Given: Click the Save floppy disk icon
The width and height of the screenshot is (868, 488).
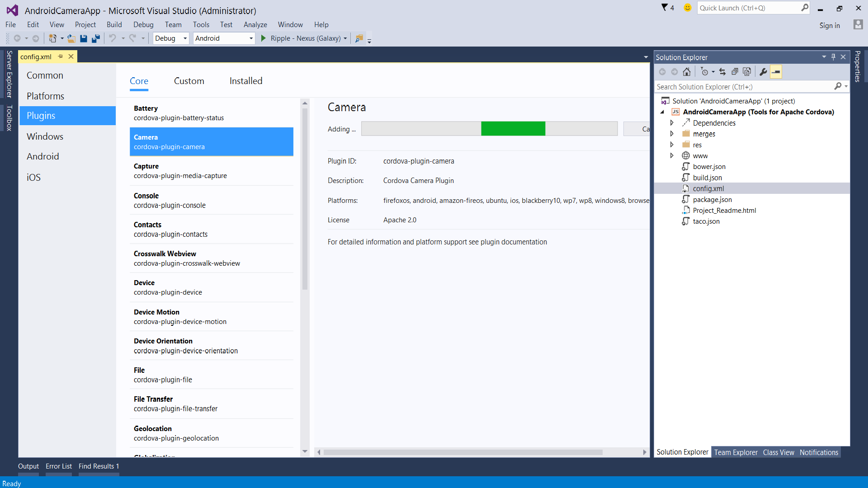Looking at the screenshot, I should point(84,38).
